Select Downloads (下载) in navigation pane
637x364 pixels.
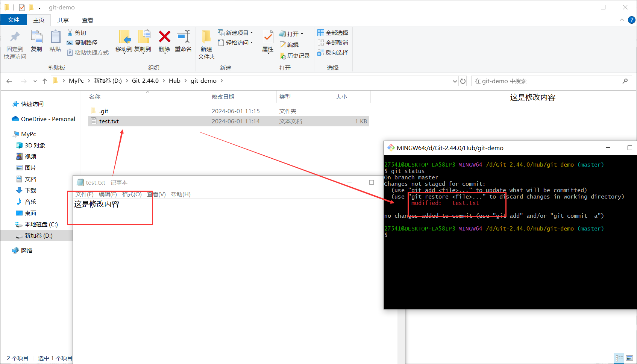tap(26, 190)
